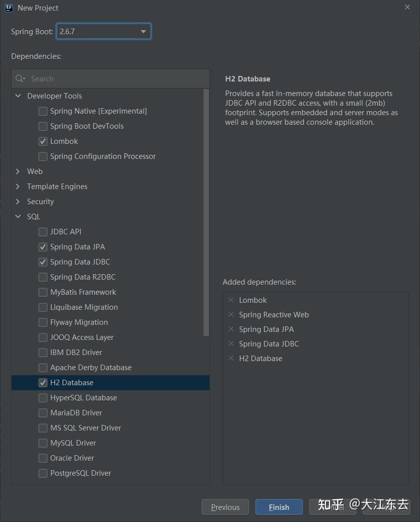Viewport: 420px width, 522px height.
Task: Tick the MyBatis Framework checkbox
Action: tap(43, 292)
